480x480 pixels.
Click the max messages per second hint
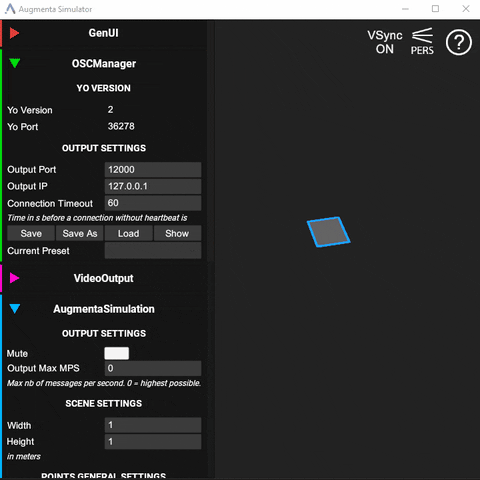pos(104,383)
